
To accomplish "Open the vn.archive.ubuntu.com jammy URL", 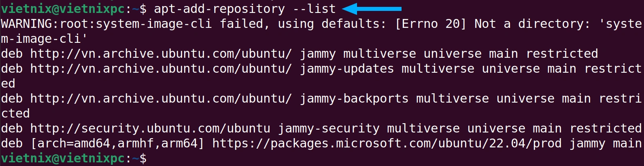I will click(161, 54).
